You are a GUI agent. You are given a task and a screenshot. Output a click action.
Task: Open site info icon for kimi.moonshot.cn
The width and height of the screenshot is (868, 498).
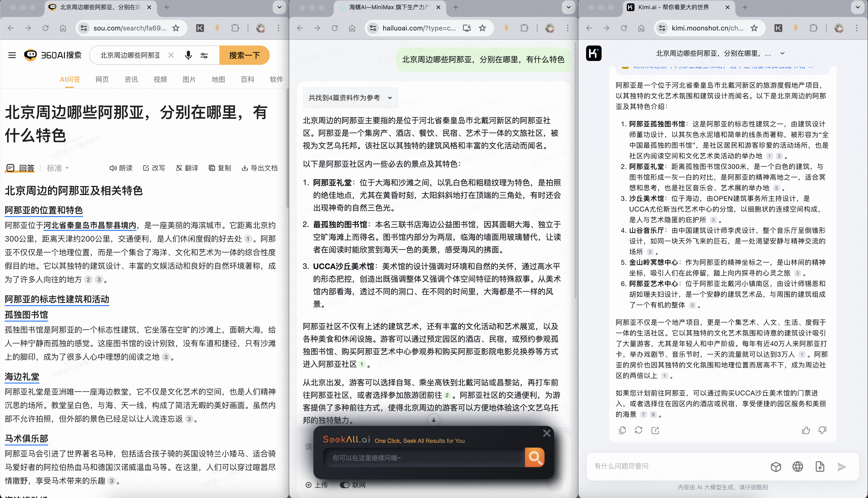click(662, 28)
